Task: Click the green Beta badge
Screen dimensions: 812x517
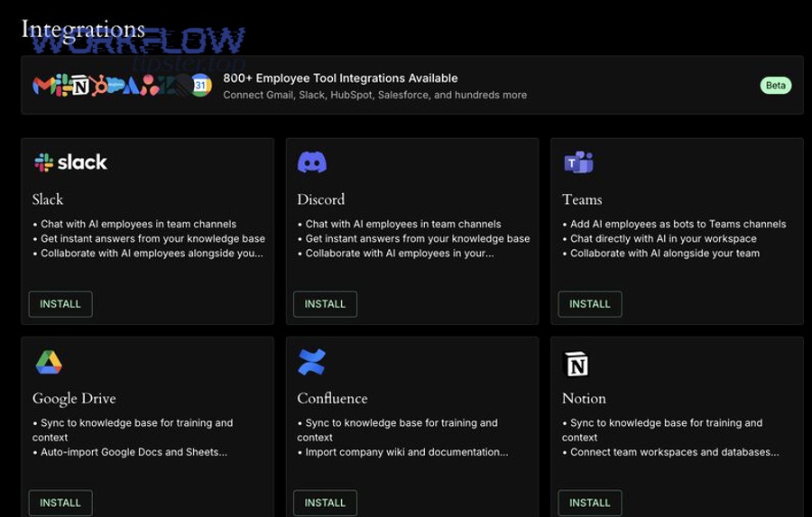Action: [776, 86]
